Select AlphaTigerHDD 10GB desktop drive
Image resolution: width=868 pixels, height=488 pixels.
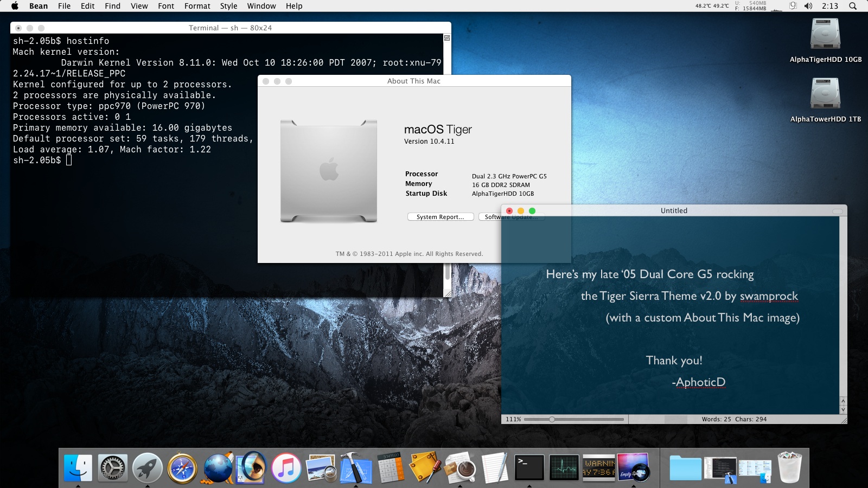(x=825, y=41)
